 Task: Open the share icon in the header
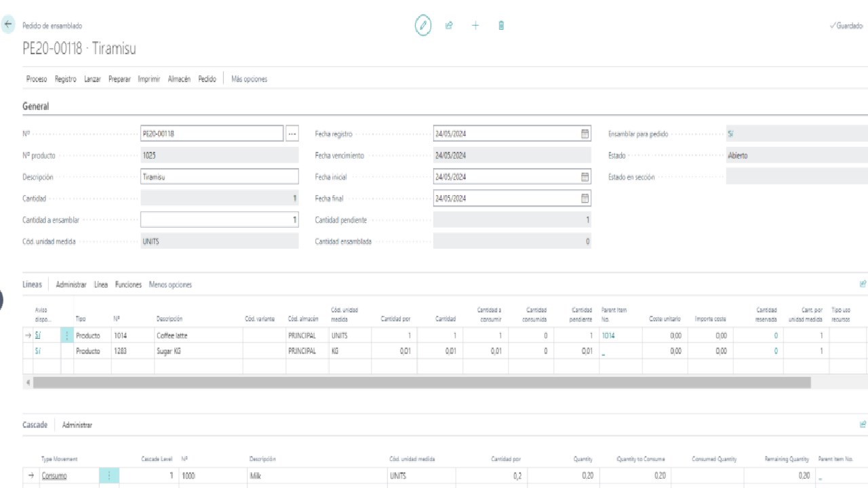click(449, 26)
